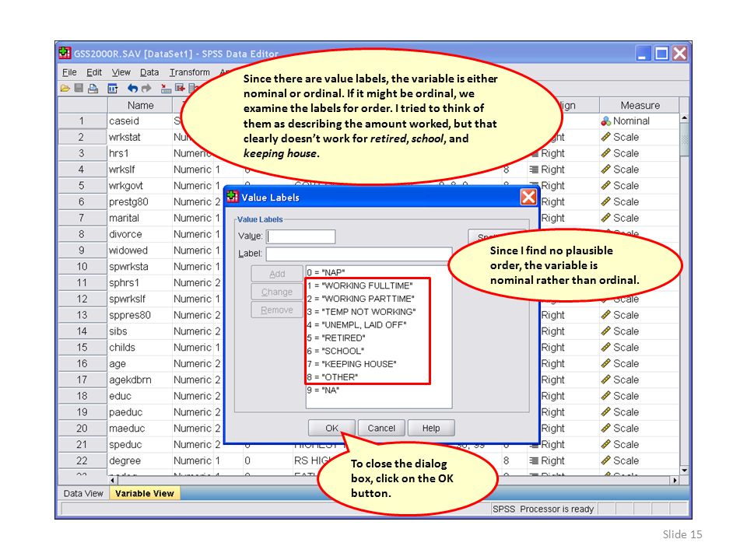The image size is (747, 560).
Task: Select the 1 = "WORKING FULLTIME" label
Action: (359, 285)
